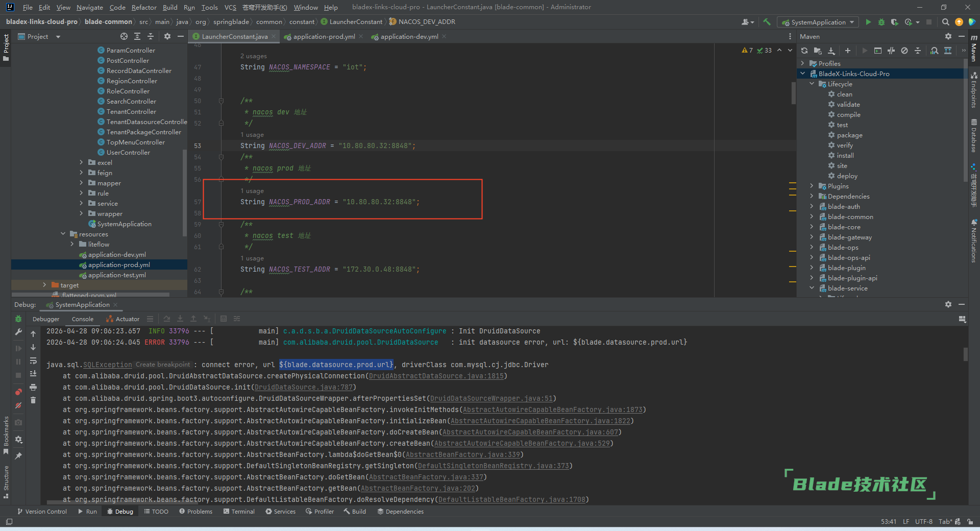Toggle mute breakpoints in debug panel
This screenshot has width=980, height=531.
pos(18,405)
